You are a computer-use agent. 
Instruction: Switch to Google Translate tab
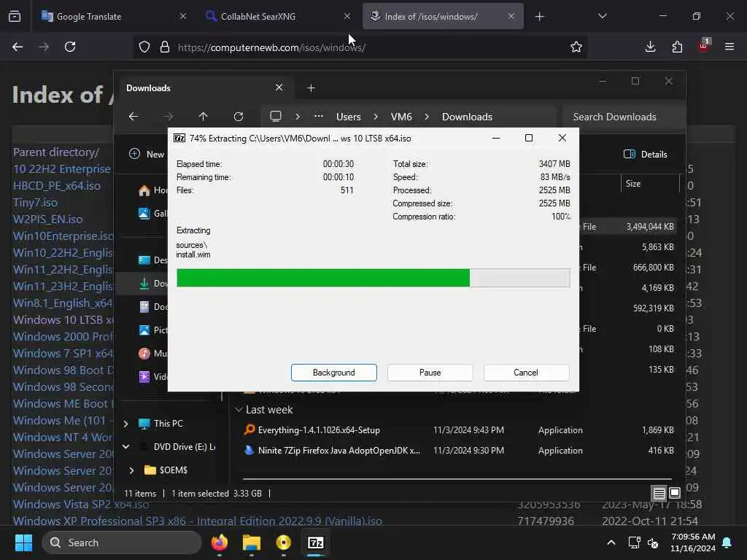tap(113, 16)
